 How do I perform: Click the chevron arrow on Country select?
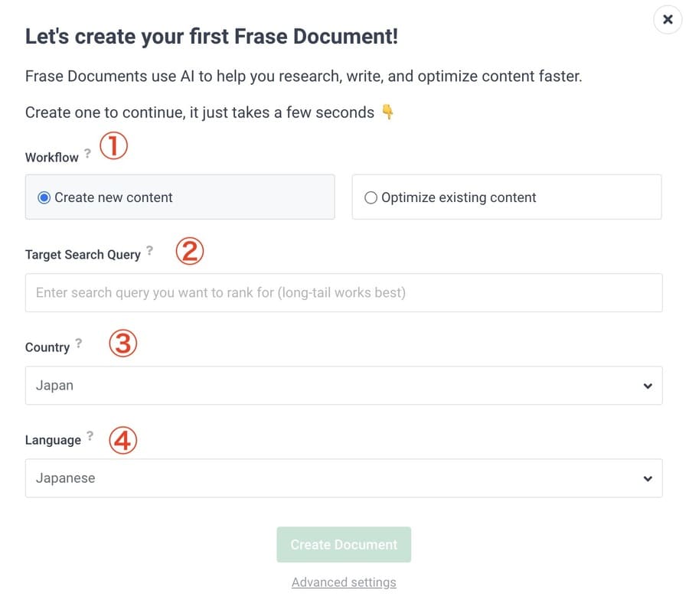(x=647, y=386)
